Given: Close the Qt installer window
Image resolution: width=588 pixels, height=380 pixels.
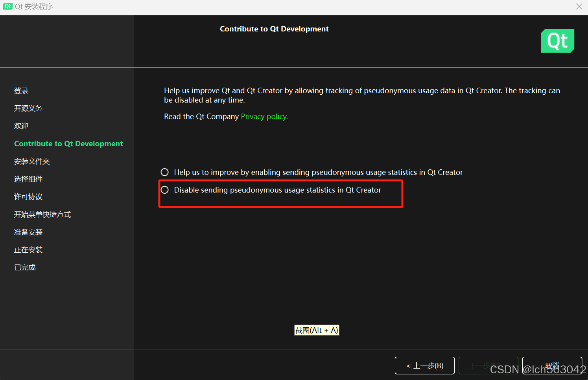Looking at the screenshot, I should [579, 7].
